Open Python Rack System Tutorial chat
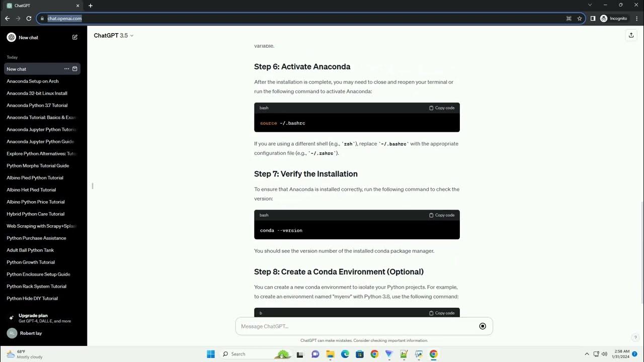This screenshot has height=362, width=644. (x=42, y=286)
